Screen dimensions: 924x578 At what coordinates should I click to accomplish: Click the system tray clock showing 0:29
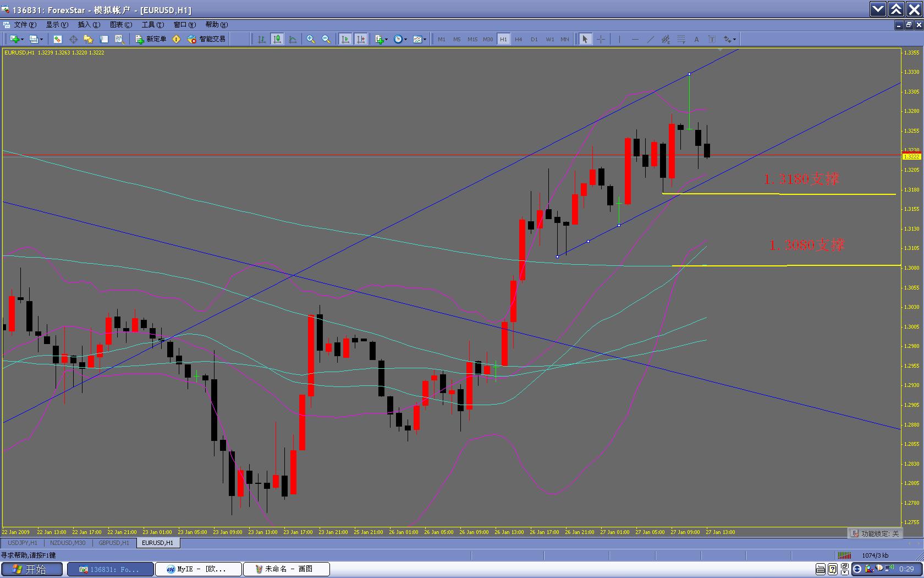pos(906,569)
